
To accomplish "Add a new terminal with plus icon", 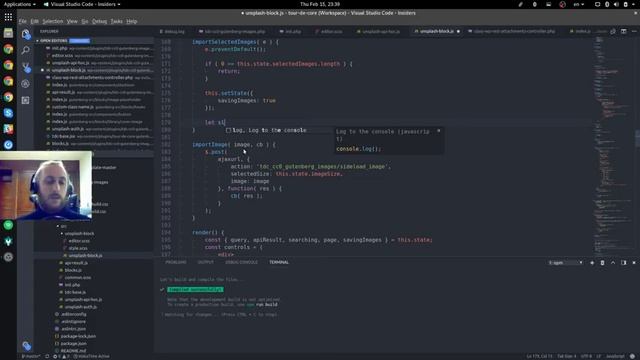I will tap(592, 263).
